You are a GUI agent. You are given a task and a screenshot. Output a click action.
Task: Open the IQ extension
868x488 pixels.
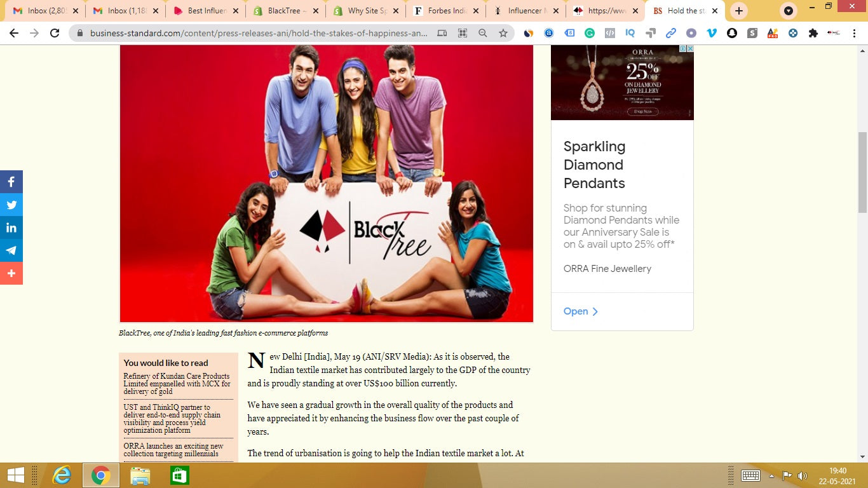[630, 33]
